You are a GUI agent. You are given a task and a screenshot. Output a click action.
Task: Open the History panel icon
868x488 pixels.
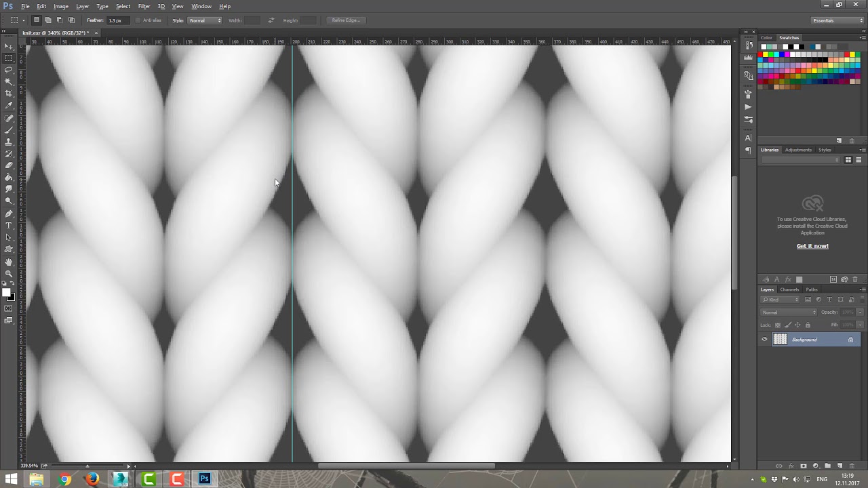click(x=748, y=45)
